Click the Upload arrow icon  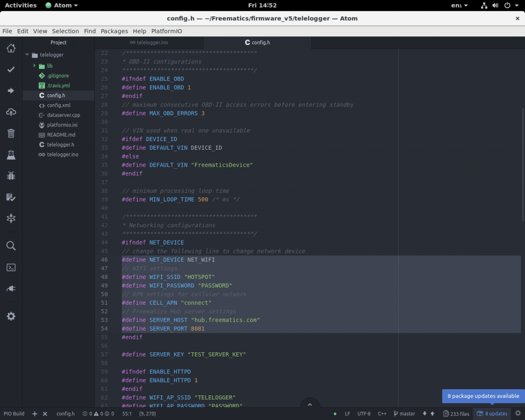11,91
